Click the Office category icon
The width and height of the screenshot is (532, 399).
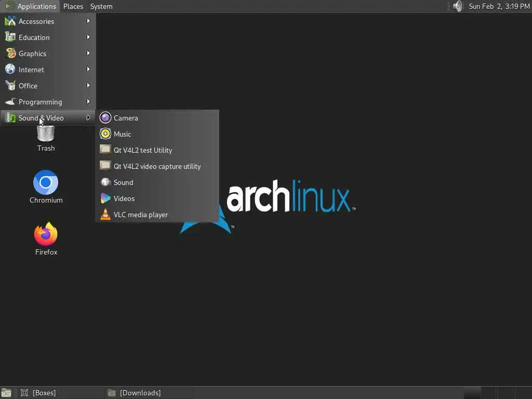(10, 86)
